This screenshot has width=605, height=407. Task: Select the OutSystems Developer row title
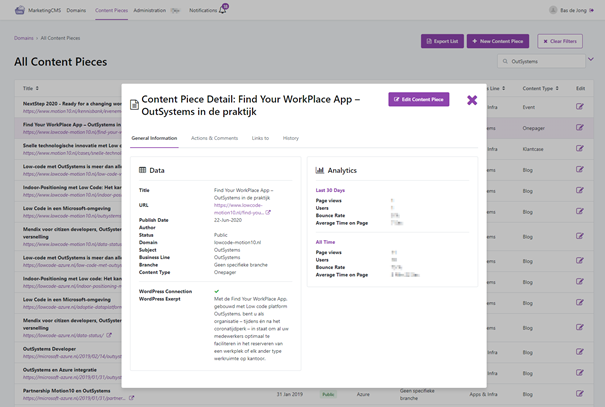click(49, 349)
